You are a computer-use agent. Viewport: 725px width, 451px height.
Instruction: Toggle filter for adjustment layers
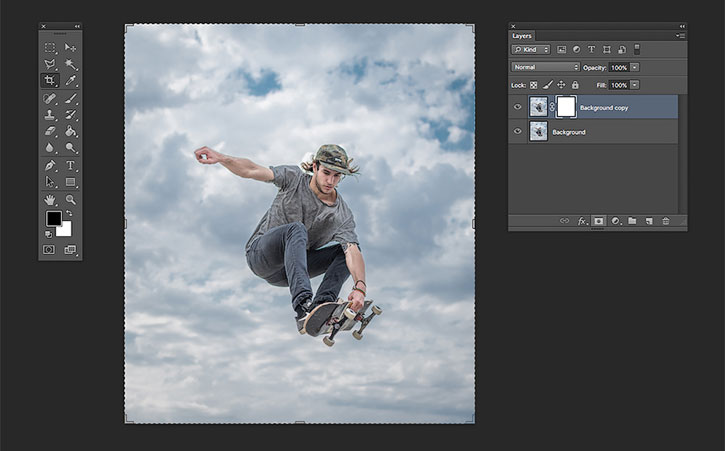coord(577,49)
